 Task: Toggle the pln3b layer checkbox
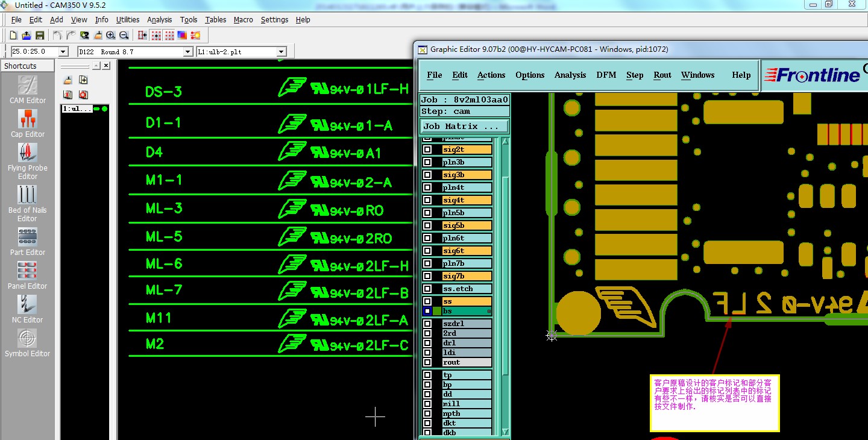coord(427,162)
